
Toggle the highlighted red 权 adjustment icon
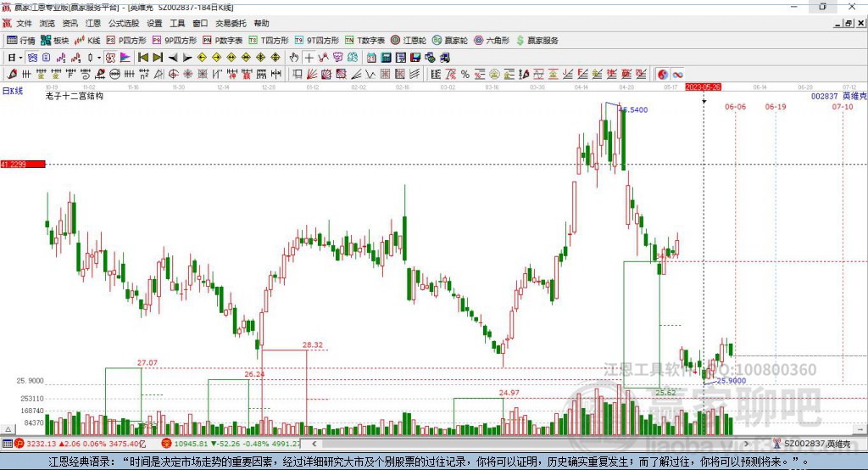tap(111, 58)
